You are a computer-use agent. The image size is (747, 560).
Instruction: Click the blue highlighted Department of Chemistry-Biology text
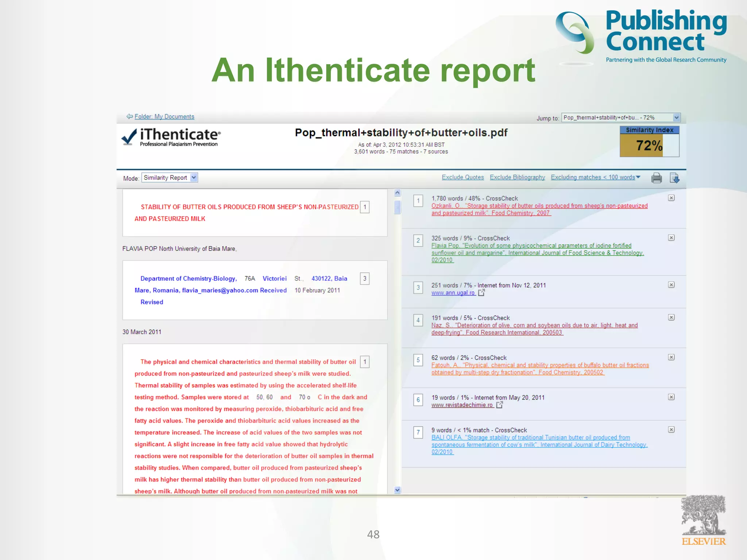click(189, 279)
